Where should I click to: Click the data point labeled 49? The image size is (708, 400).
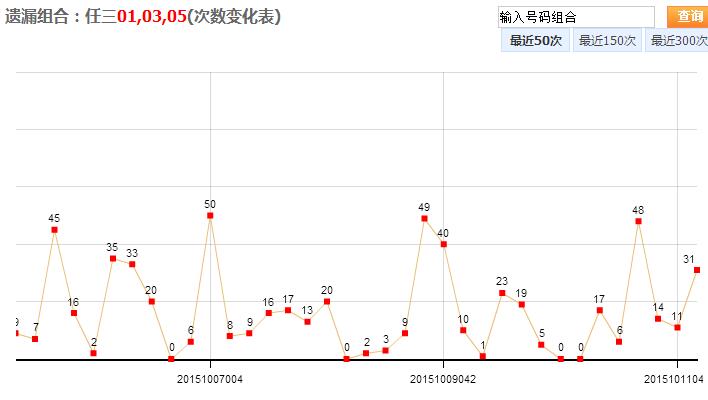[424, 219]
